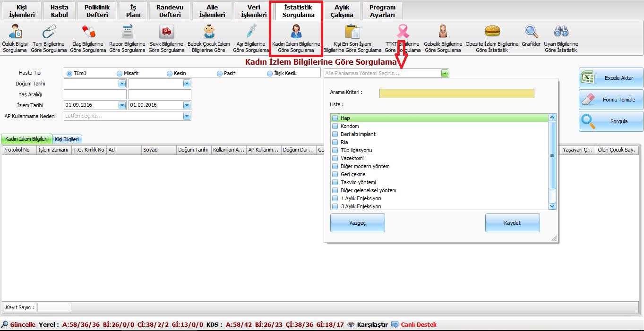Switch to the Kişi Bilgileri tab

click(68, 139)
